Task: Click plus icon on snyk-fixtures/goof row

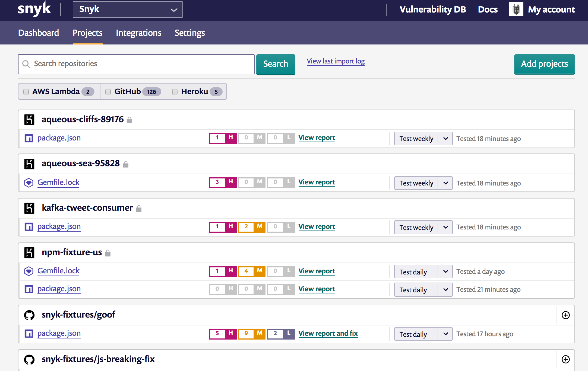Action: pos(565,315)
